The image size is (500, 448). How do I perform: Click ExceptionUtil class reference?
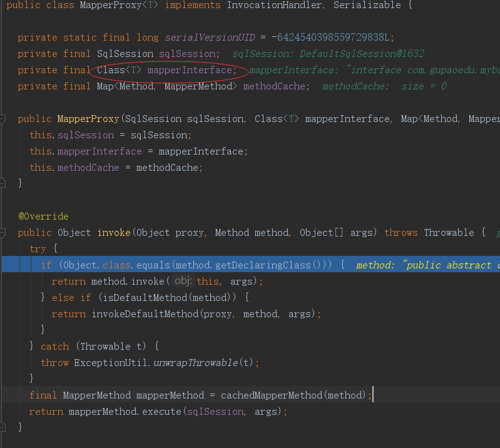[110, 362]
